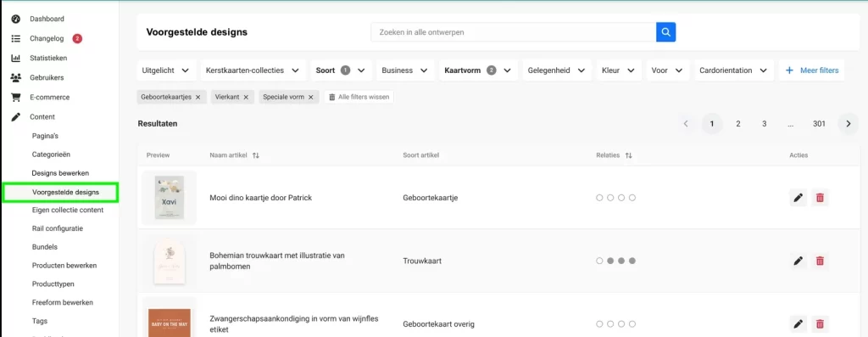Edit the Zwangerschapsaankondiging wijnfles design
The height and width of the screenshot is (337, 868).
click(798, 323)
